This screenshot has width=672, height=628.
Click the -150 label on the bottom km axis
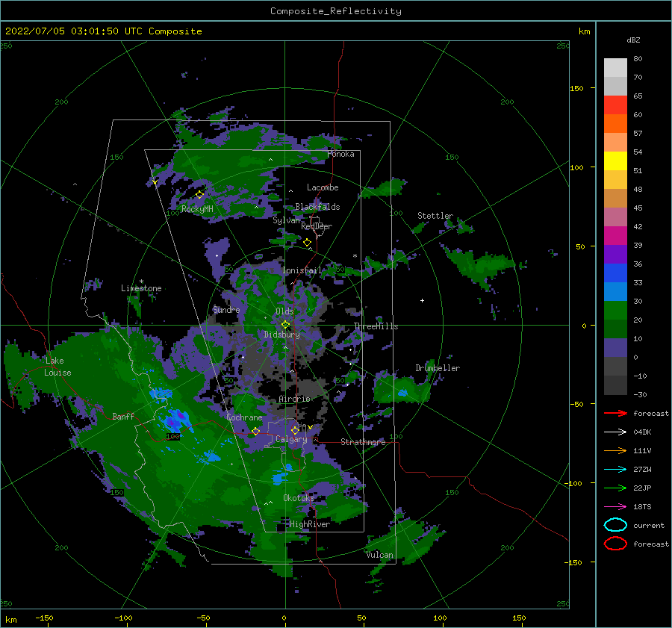(44, 618)
